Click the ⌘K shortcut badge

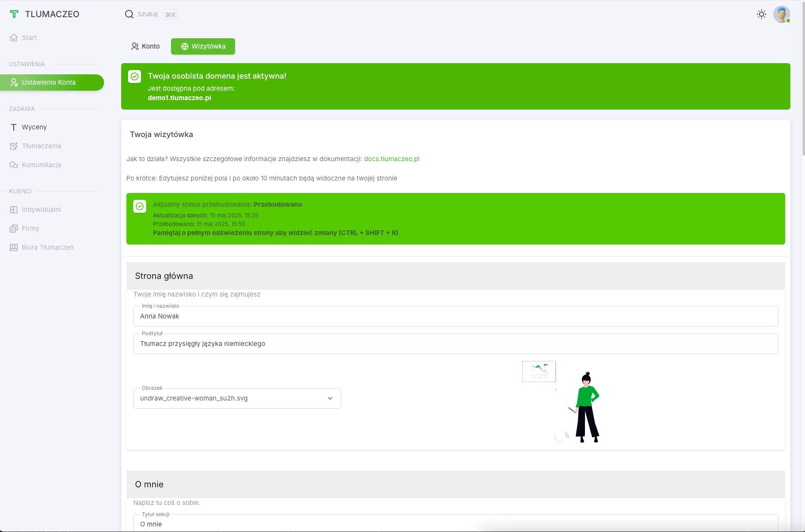[171, 15]
